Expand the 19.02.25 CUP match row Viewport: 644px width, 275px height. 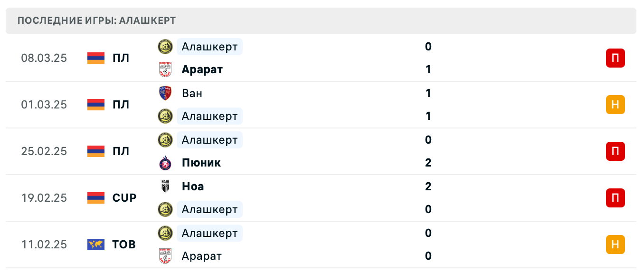click(332, 198)
